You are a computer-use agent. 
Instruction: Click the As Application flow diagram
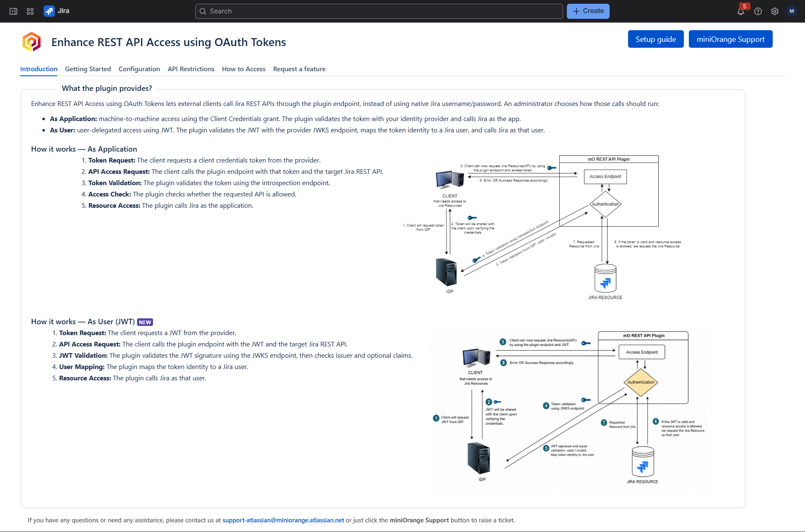click(x=542, y=228)
